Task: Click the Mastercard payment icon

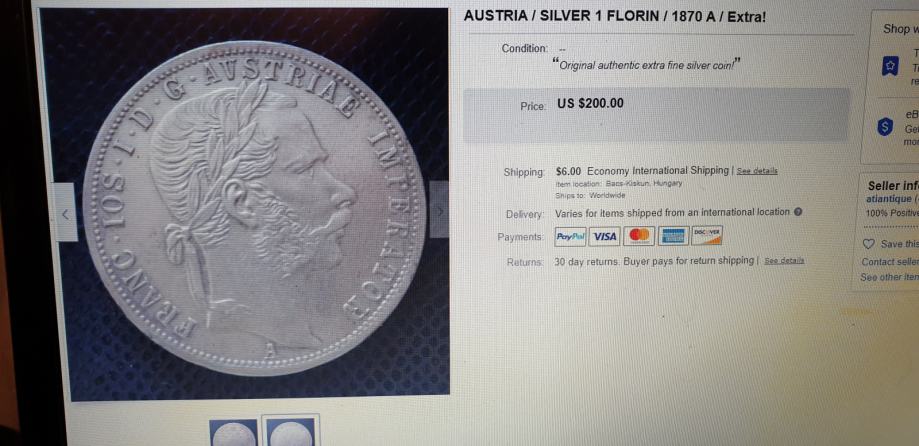Action: (639, 236)
